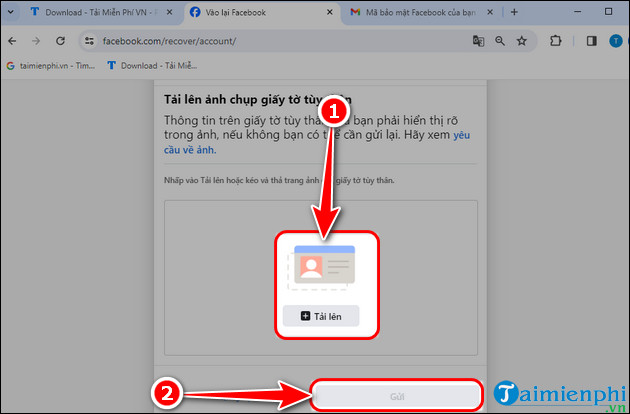
Task: Minimize the Chrome window
Action: click(578, 12)
